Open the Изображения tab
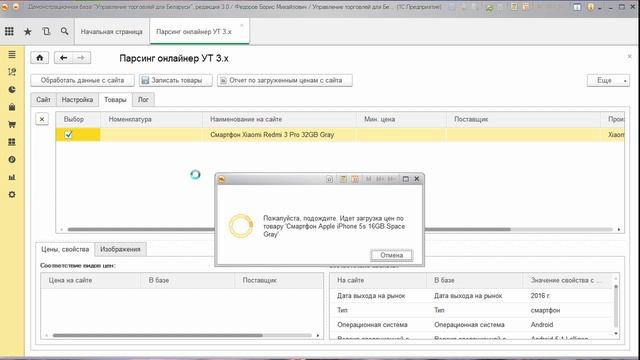This screenshot has width=640, height=360. tap(120, 249)
